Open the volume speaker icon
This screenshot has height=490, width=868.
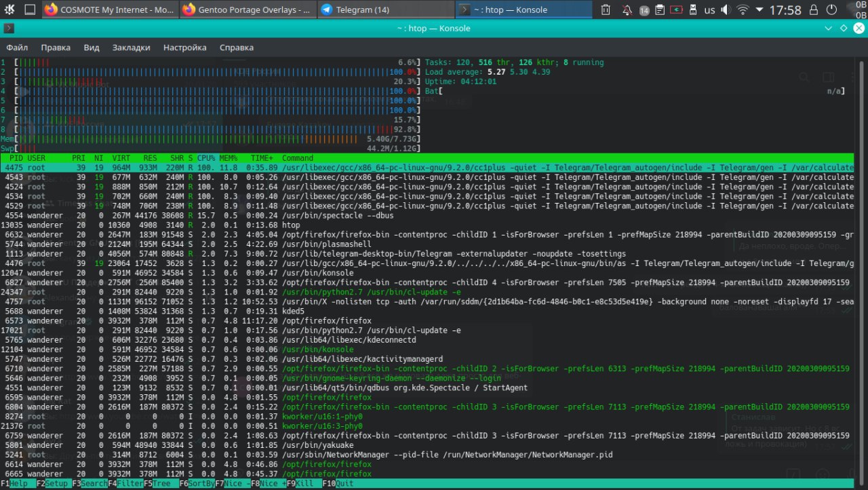(x=726, y=10)
